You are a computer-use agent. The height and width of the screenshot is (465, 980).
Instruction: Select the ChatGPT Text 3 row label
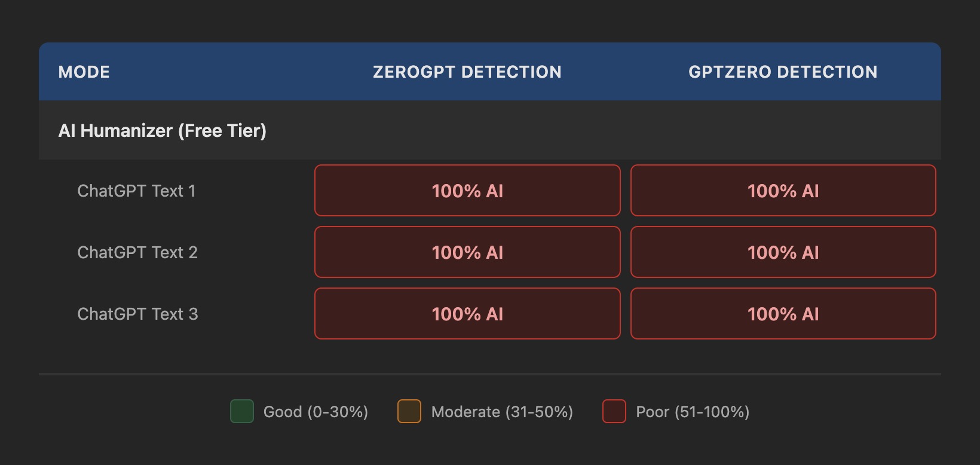tap(137, 314)
